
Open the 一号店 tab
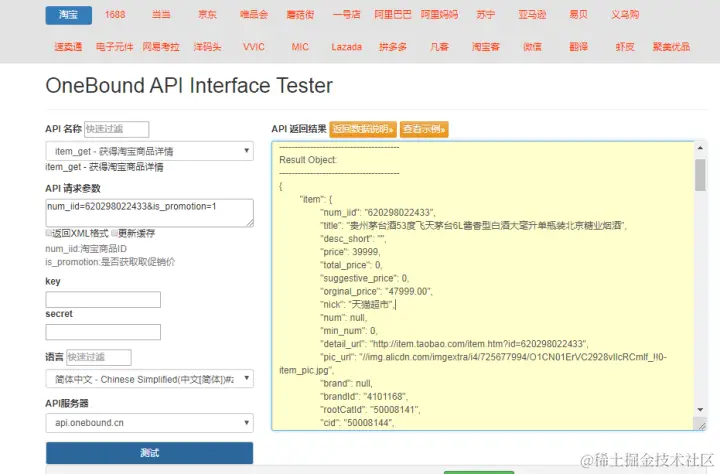(x=347, y=15)
